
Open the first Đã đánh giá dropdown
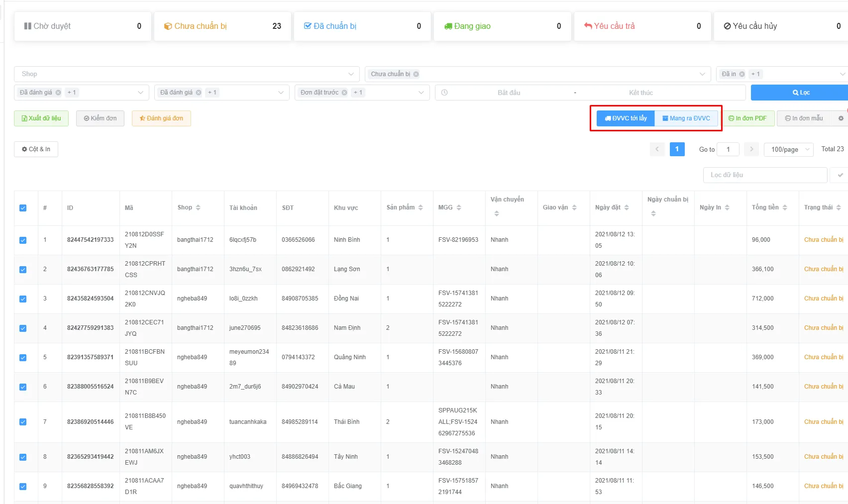point(82,93)
